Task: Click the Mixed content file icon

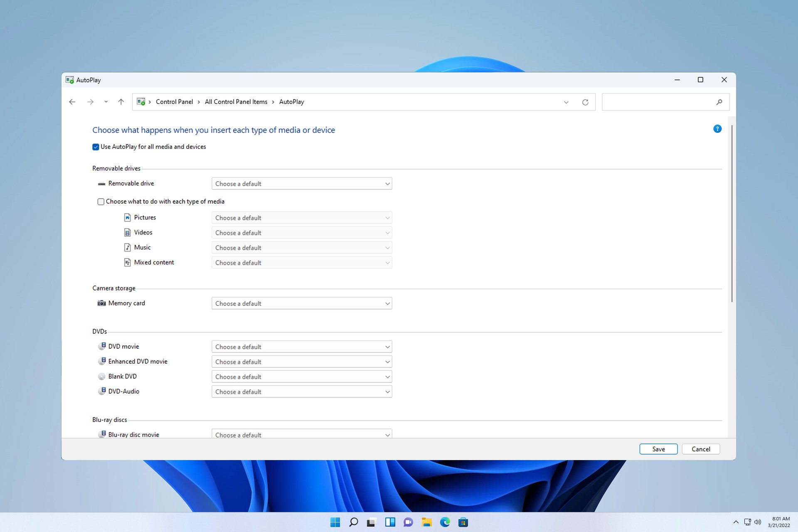Action: tap(128, 263)
